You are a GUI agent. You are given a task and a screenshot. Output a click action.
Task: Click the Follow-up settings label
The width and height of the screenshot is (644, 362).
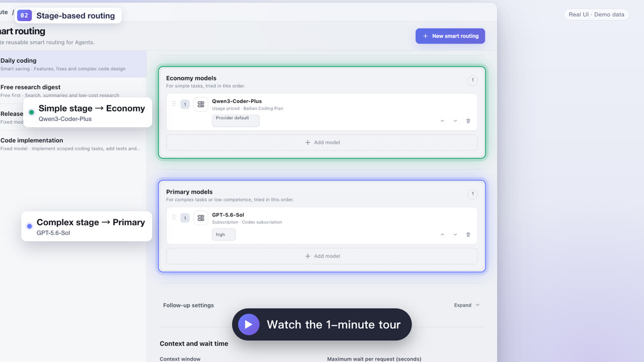click(x=188, y=305)
